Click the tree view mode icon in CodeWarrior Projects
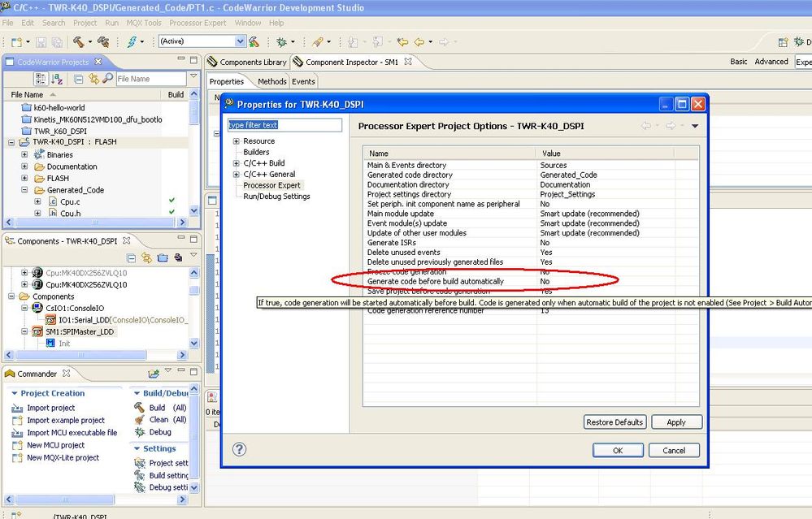Screen dimensions: 812x519 point(41,79)
